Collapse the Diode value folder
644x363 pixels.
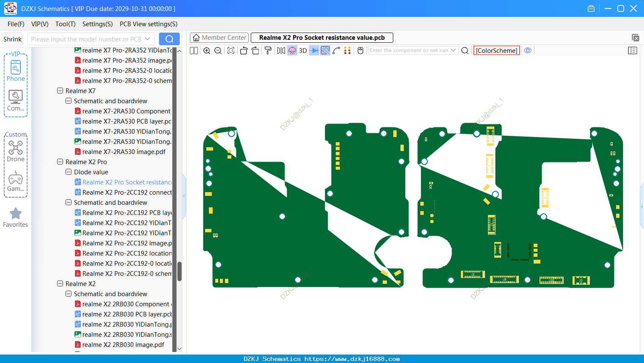point(69,172)
